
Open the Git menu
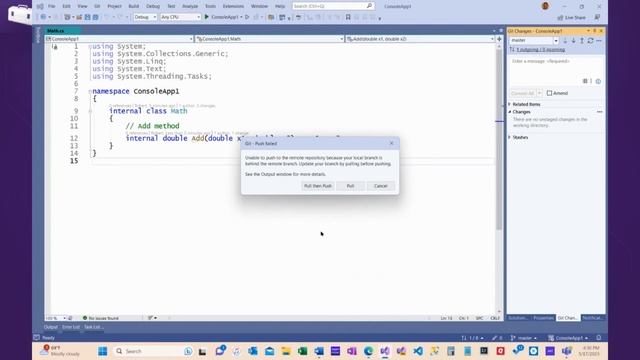(x=97, y=6)
